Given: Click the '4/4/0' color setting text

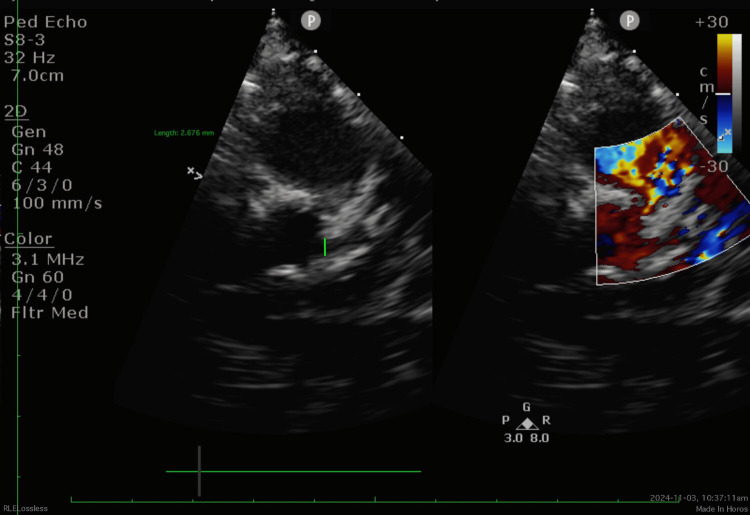Looking at the screenshot, I should tap(42, 295).
